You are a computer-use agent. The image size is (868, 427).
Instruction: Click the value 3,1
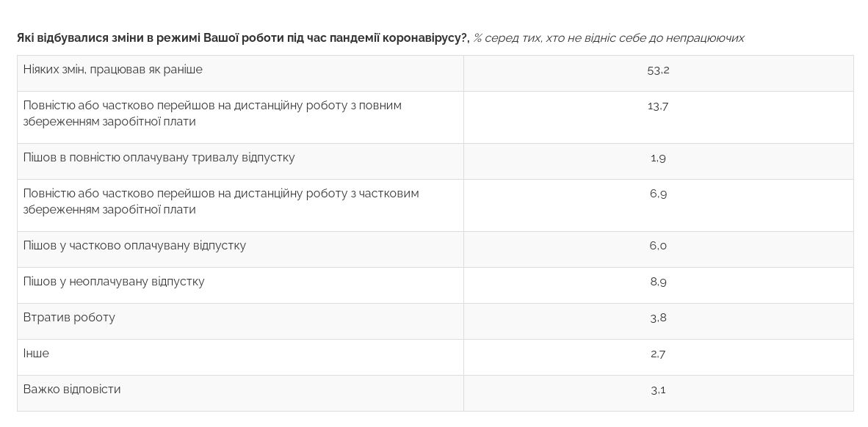point(658,390)
